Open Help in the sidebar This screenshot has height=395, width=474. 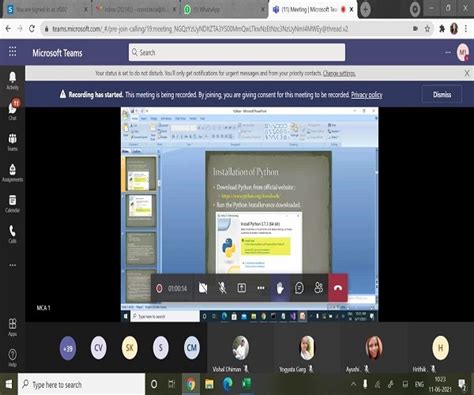(x=12, y=358)
